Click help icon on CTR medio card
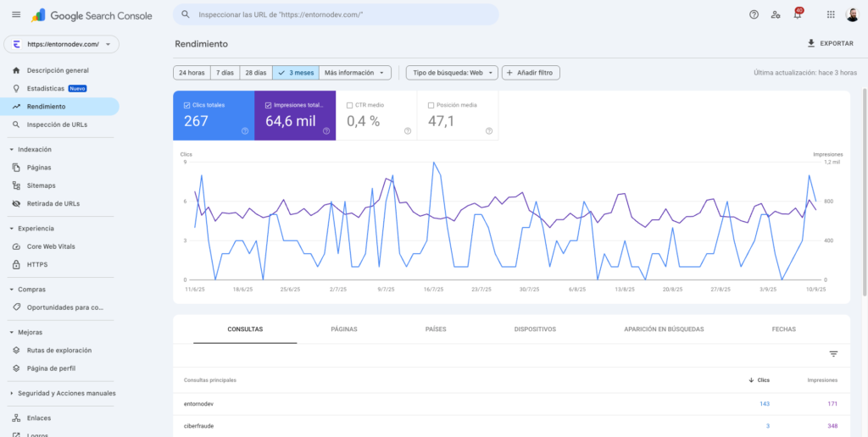 tap(408, 130)
